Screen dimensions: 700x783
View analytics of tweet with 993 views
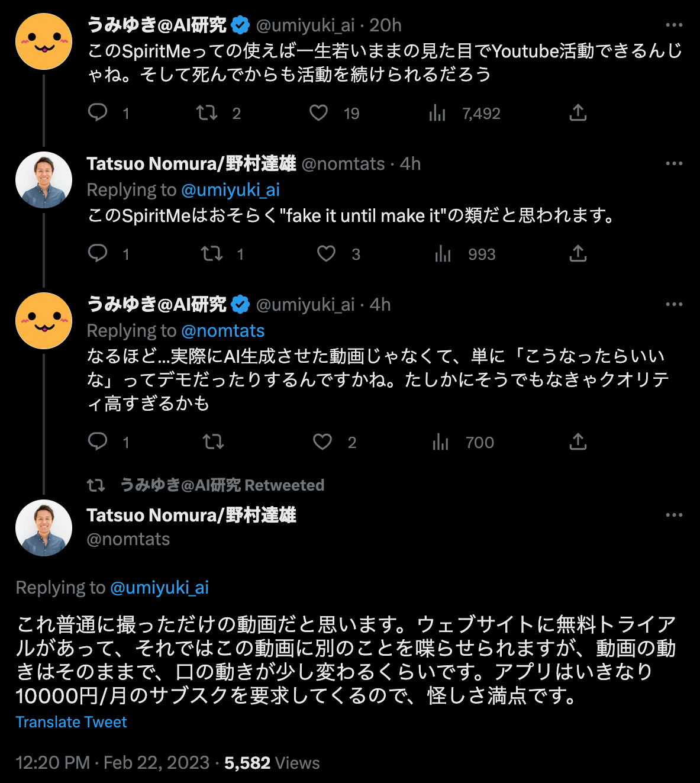(443, 254)
